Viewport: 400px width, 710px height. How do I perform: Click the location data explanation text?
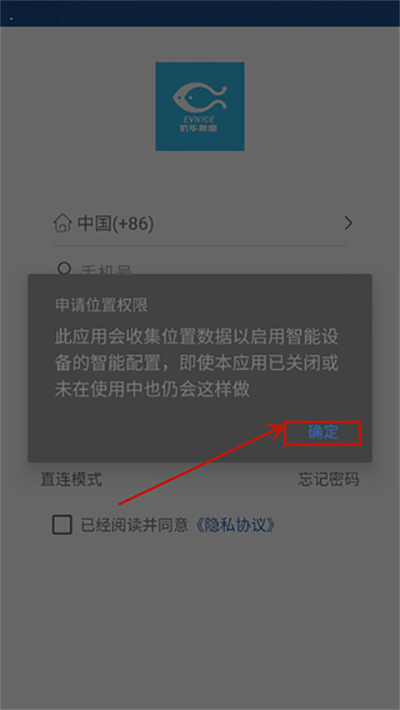tap(197, 364)
